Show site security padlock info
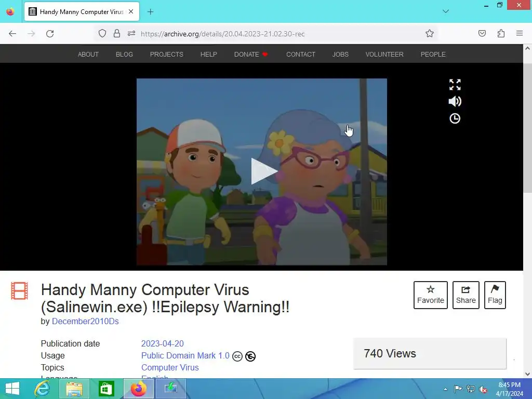The height and width of the screenshot is (399, 532). (x=117, y=33)
